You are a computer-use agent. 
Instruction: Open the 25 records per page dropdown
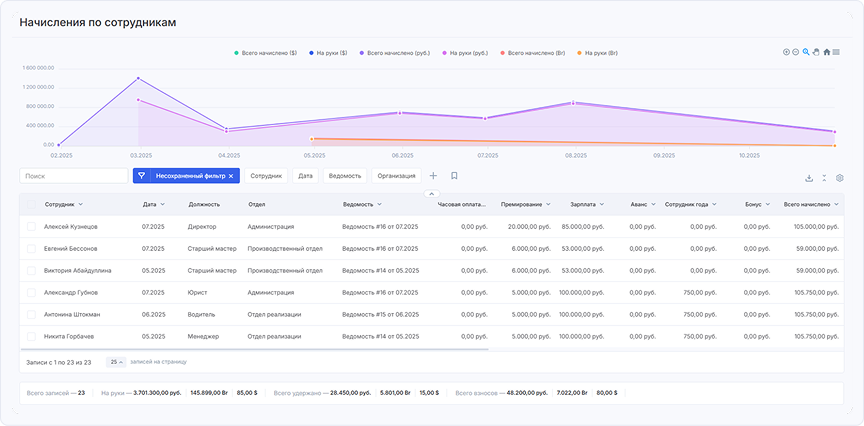point(116,361)
